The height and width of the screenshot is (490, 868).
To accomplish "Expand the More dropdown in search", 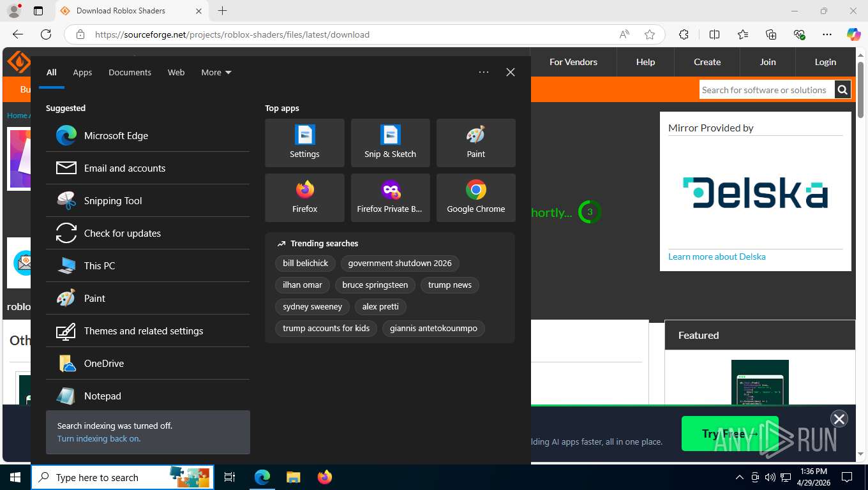I will (216, 72).
